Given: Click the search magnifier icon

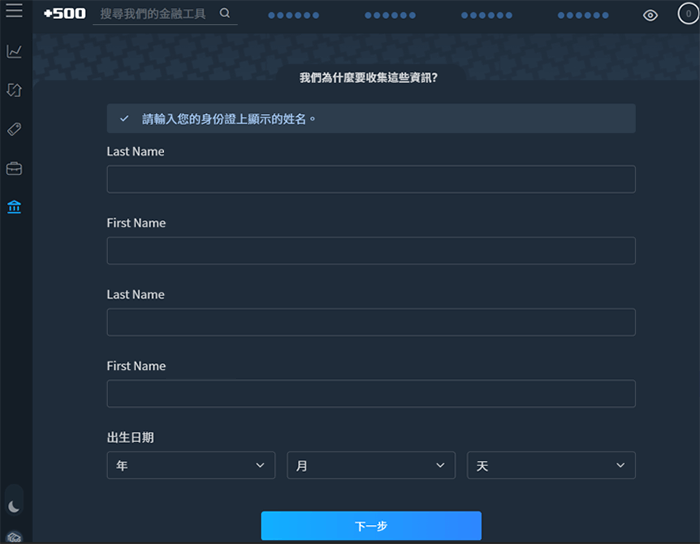Looking at the screenshot, I should (225, 13).
